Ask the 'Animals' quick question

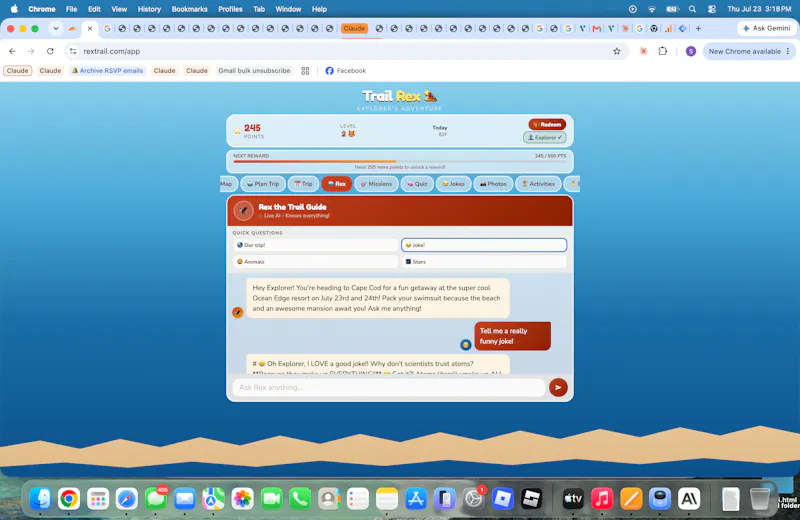(315, 262)
